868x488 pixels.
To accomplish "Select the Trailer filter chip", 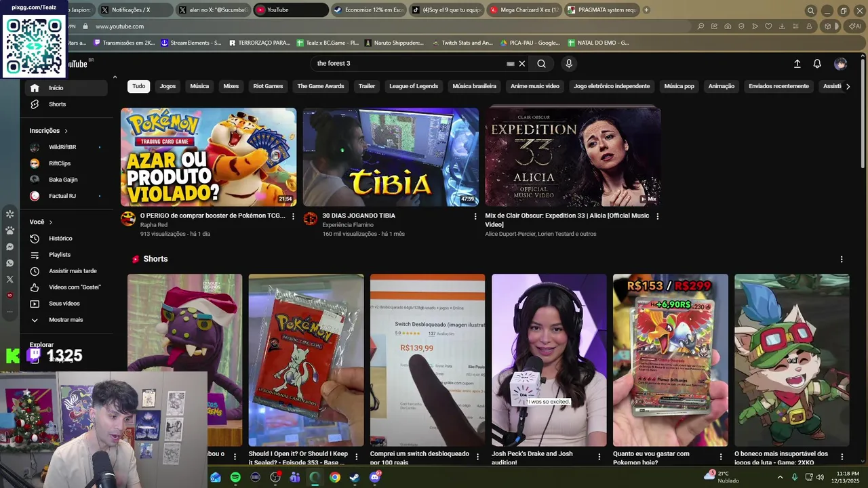I will click(x=367, y=86).
